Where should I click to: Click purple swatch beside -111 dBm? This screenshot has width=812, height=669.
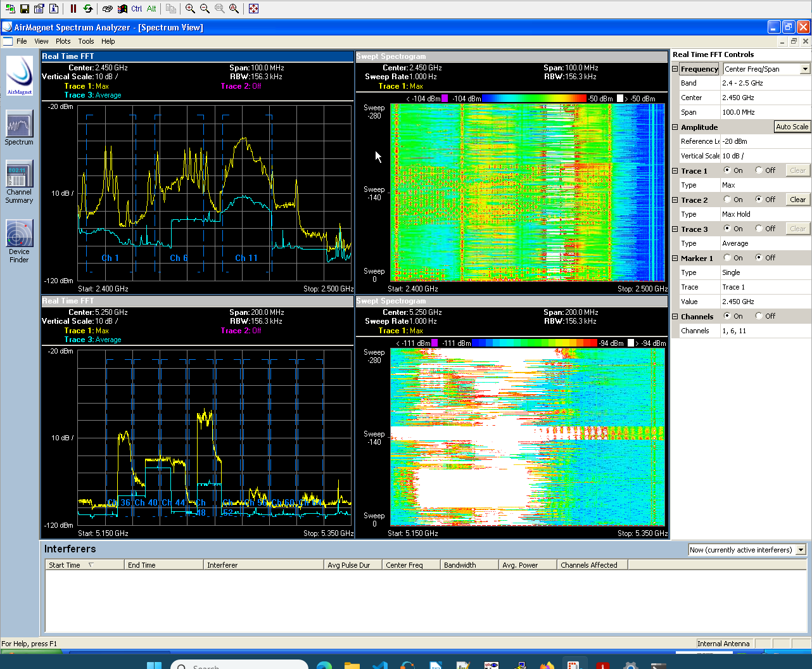click(435, 343)
